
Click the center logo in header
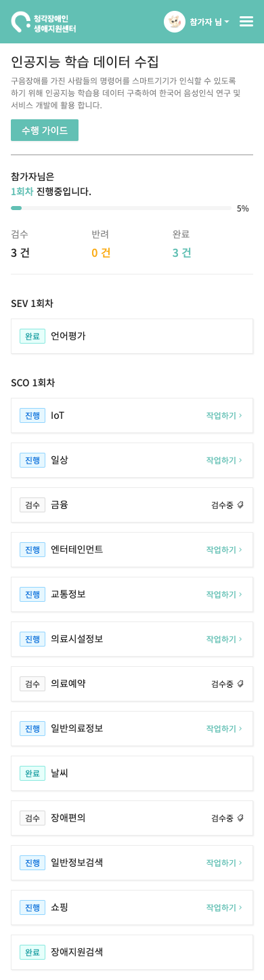pyautogui.click(x=44, y=22)
